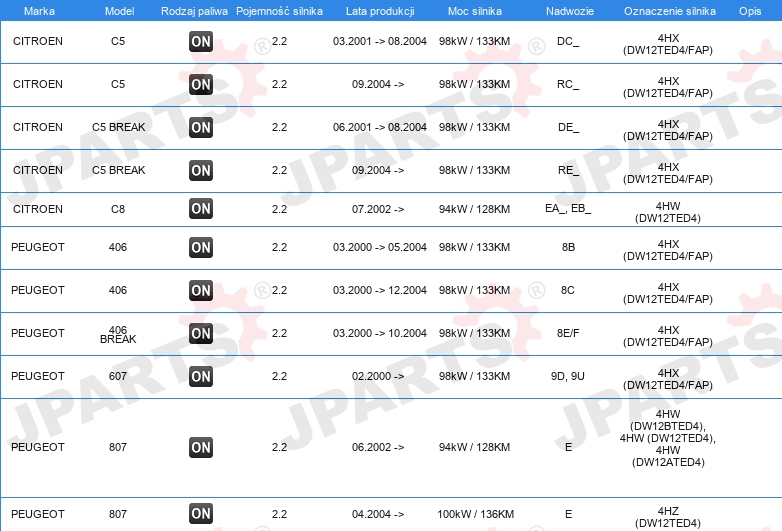
Task: Select body code DC_ cell
Action: click(568, 41)
